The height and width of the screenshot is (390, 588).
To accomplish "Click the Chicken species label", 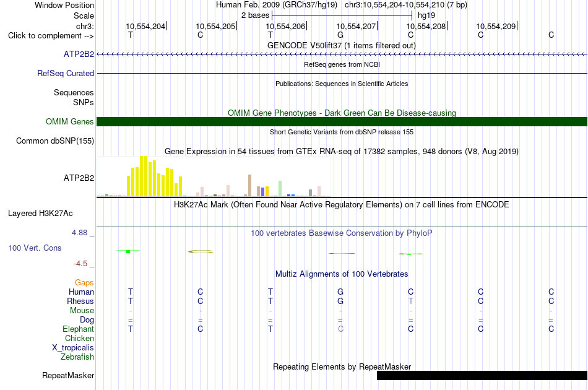I will click(x=79, y=338).
